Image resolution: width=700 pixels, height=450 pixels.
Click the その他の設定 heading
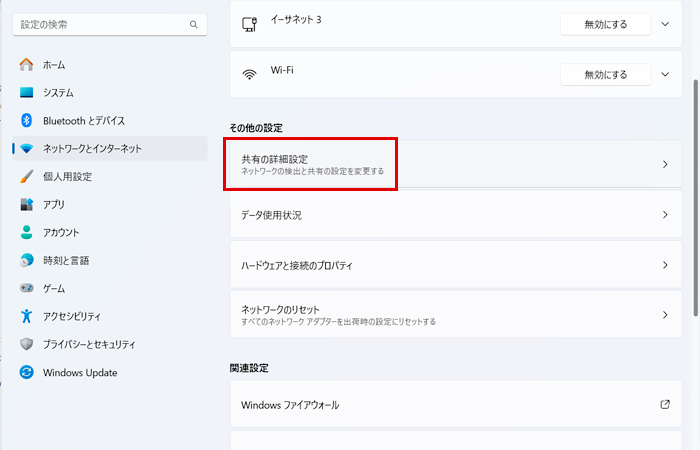[x=256, y=128]
